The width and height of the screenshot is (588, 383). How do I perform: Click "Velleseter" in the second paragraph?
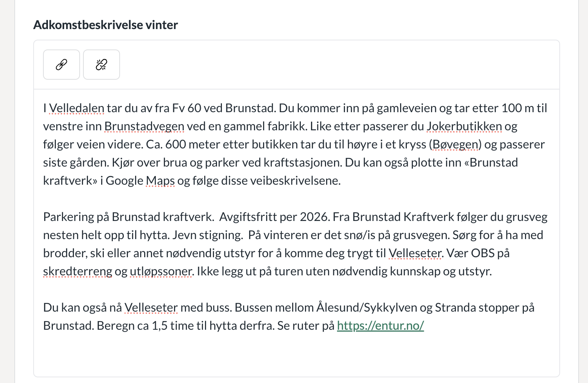(x=415, y=253)
